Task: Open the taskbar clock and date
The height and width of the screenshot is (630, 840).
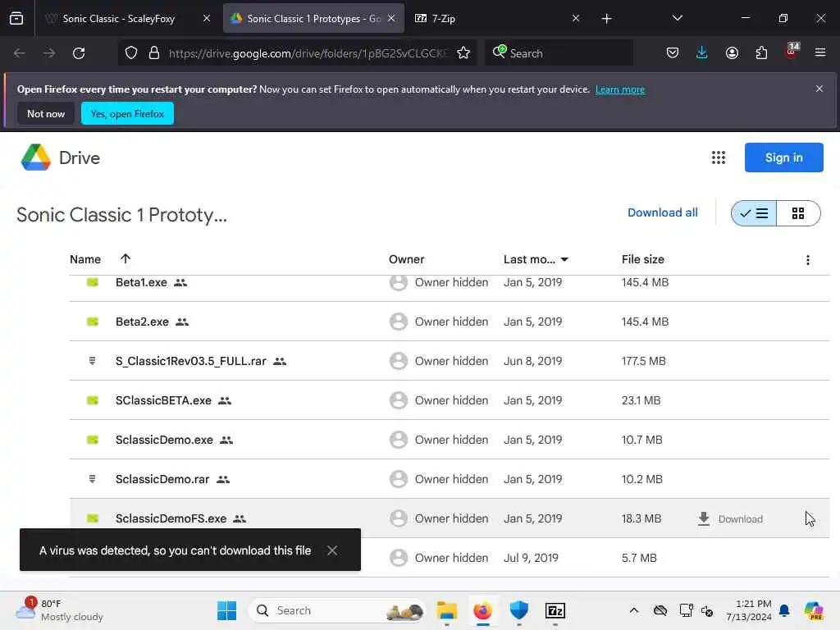Action: [748, 610]
